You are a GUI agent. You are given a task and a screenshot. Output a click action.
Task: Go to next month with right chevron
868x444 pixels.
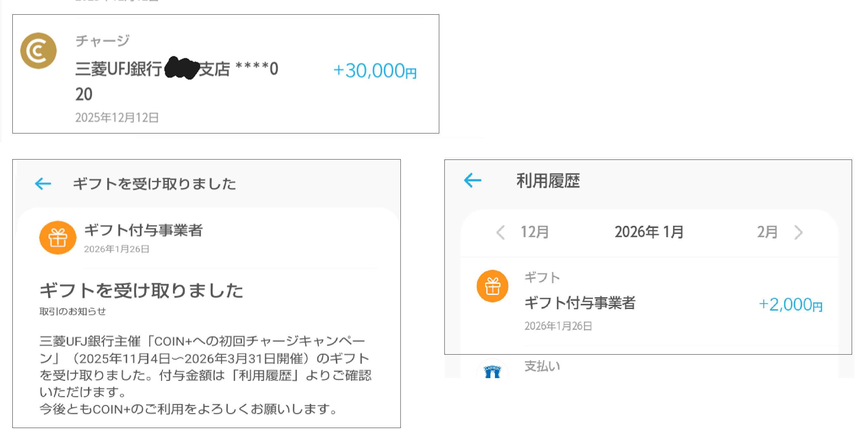pyautogui.click(x=798, y=232)
